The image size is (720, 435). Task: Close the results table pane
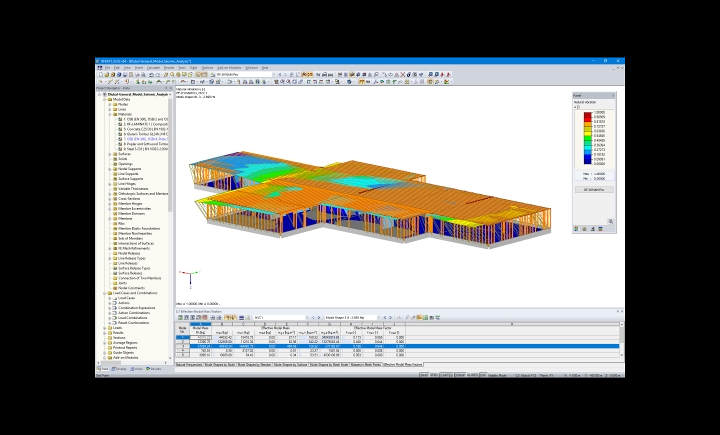(x=622, y=311)
